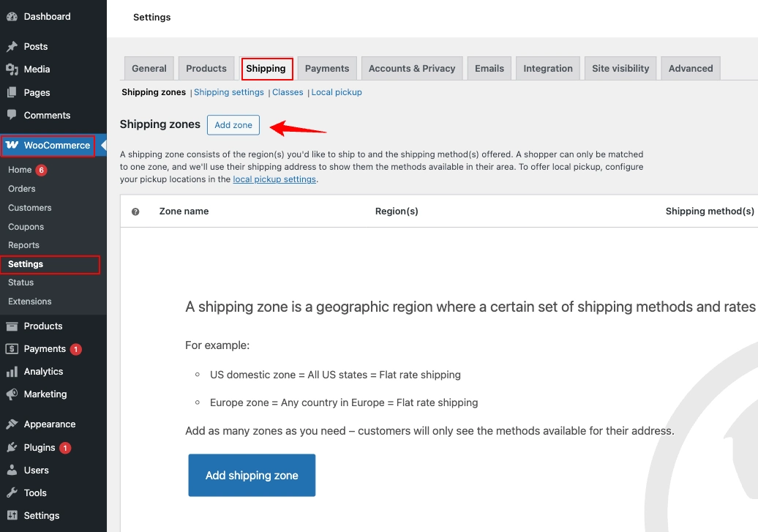Switch to the Products settings tab

point(206,69)
